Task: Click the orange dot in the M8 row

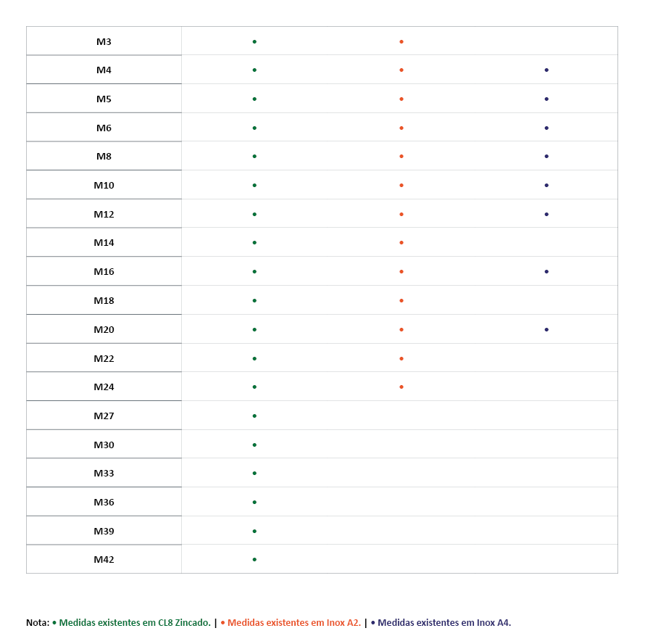Action: point(401,156)
